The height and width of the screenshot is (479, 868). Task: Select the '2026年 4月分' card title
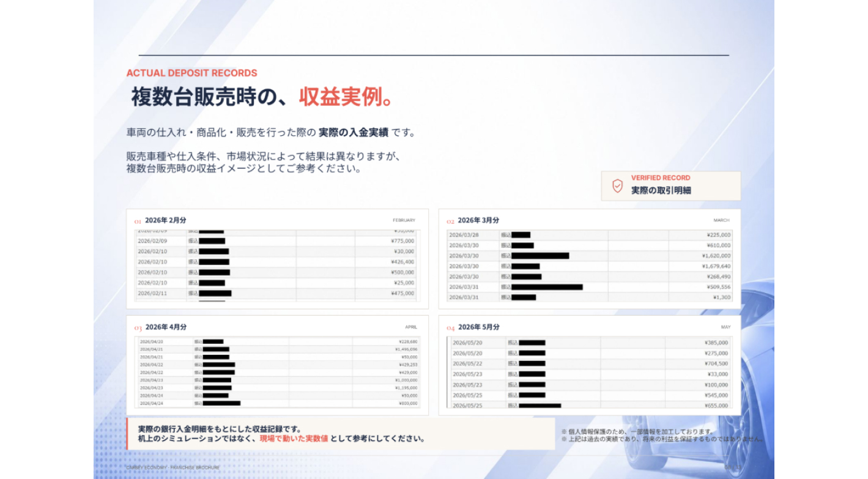coord(166,327)
